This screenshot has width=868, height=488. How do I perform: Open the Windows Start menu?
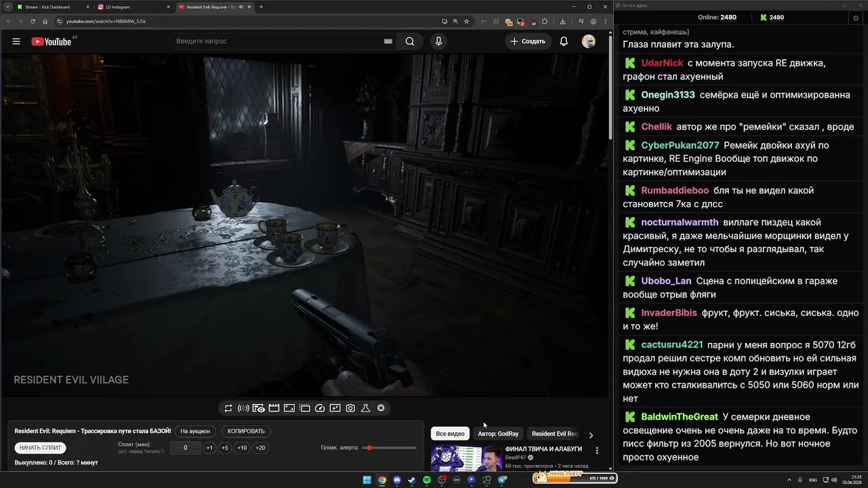[367, 480]
